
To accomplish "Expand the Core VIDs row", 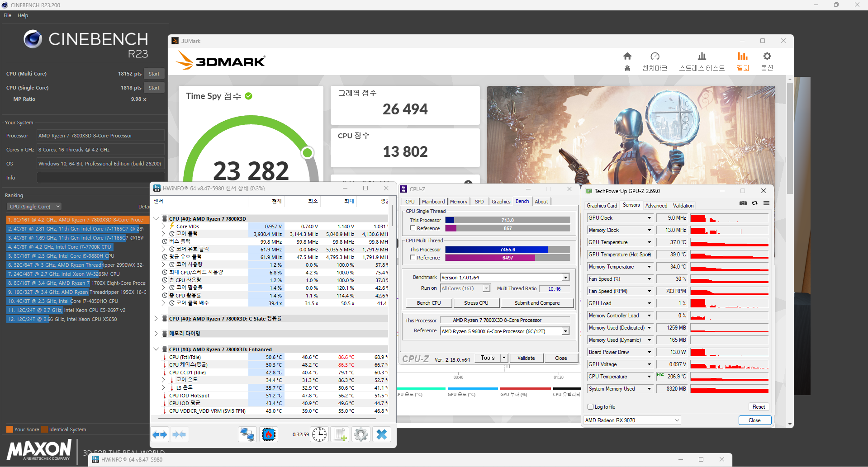I will pos(164,226).
